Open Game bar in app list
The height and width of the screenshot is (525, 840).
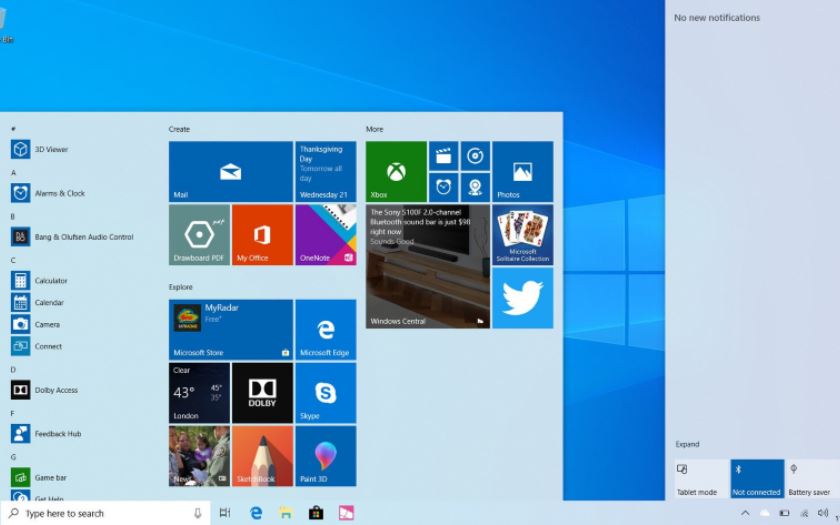click(x=51, y=477)
